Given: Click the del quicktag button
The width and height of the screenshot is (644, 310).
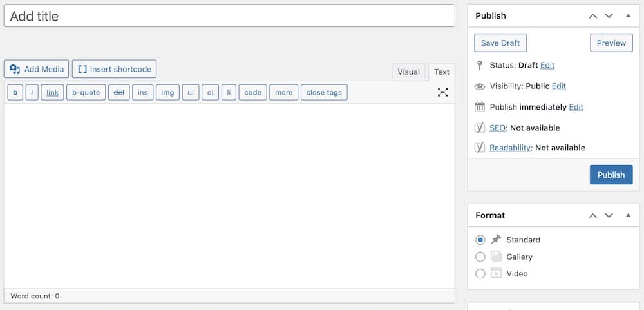Looking at the screenshot, I should [118, 93].
